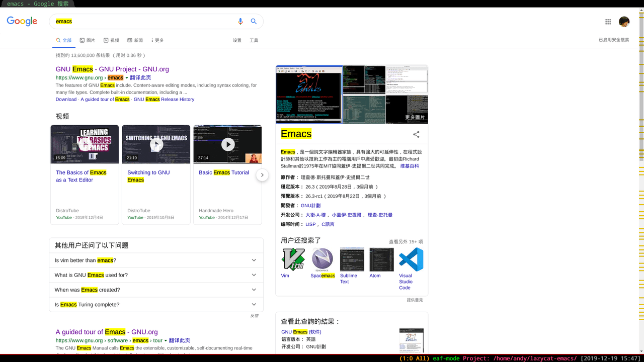Open 'GNU Emacs (软件)' result link

(x=301, y=332)
